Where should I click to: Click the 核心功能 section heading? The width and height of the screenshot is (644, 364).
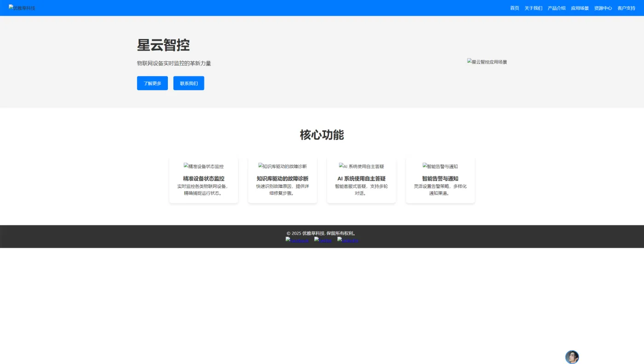tap(322, 135)
